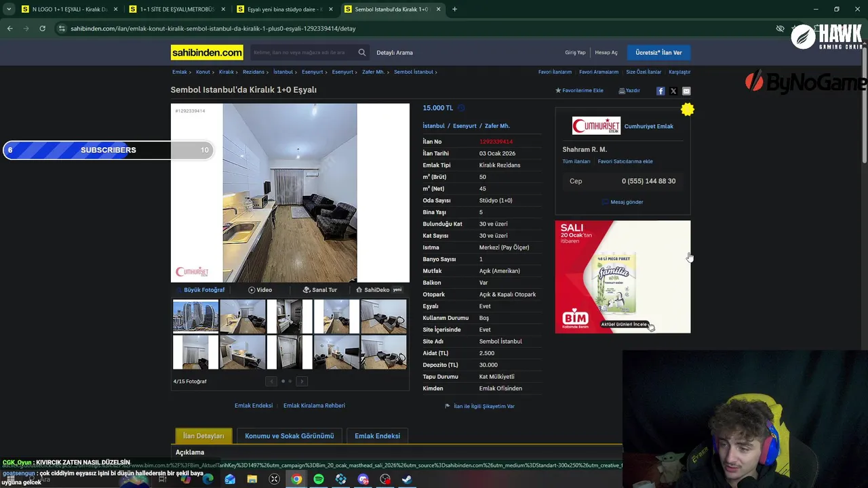Image resolution: width=868 pixels, height=488 pixels.
Task: Open Microsoft Edge from taskbar
Action: [x=208, y=479]
